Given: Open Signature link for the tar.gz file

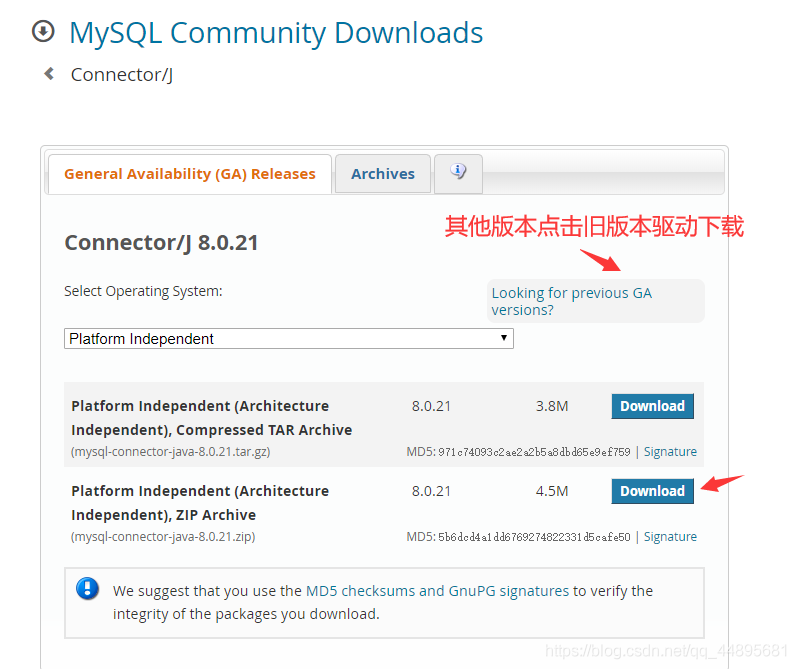Looking at the screenshot, I should click(x=670, y=452).
